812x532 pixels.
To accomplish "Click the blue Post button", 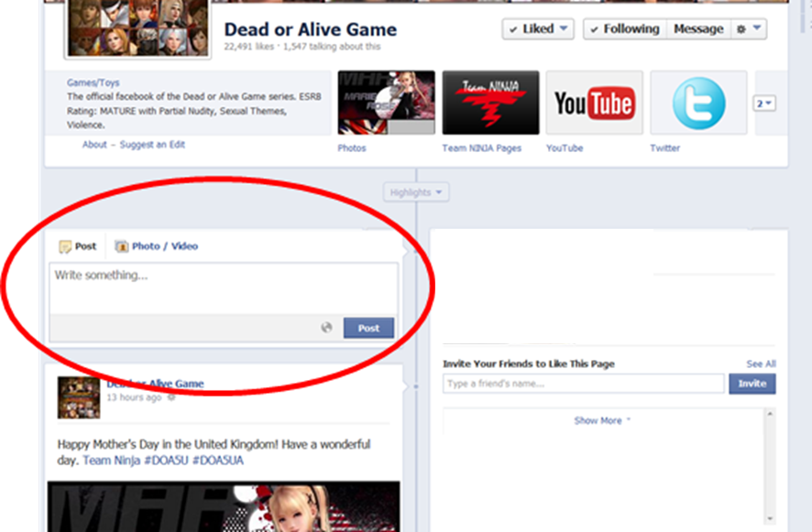I will [368, 328].
